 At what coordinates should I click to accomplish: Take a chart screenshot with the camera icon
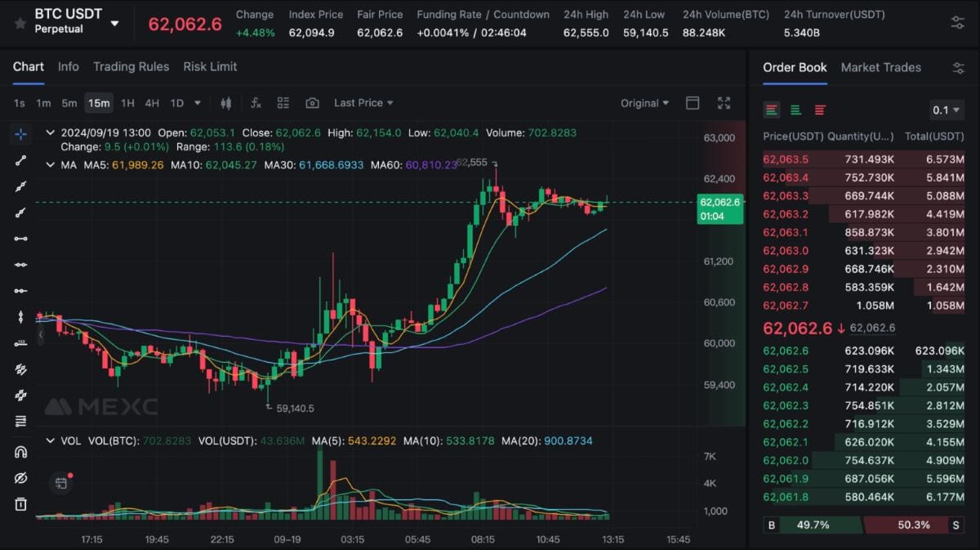pyautogui.click(x=311, y=102)
